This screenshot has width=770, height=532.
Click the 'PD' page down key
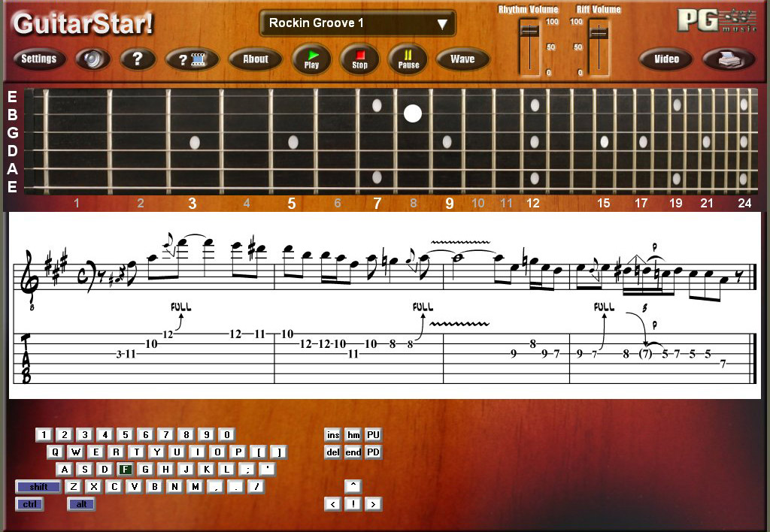[x=373, y=452]
